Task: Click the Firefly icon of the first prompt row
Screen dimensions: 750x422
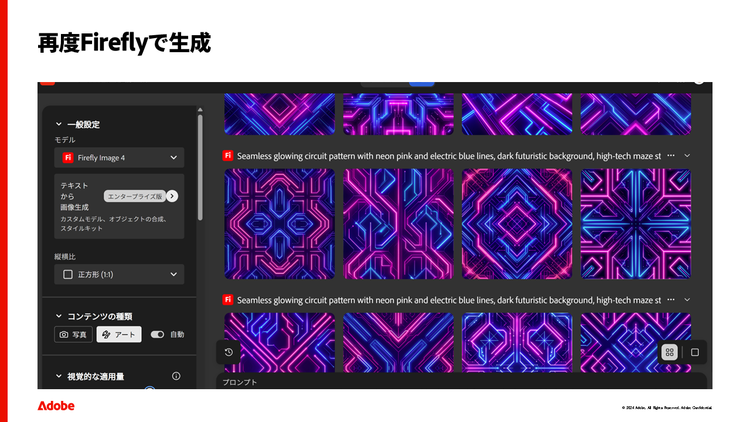Action: pos(228,155)
